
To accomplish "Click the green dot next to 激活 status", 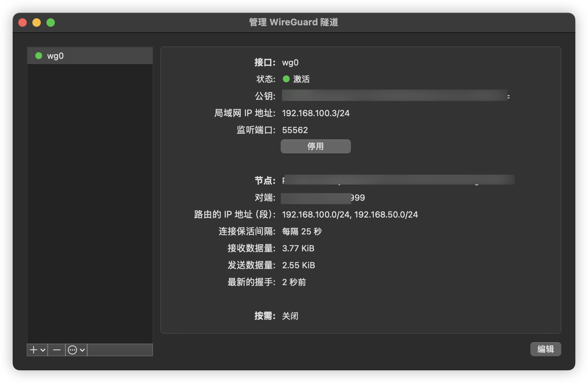I will point(286,79).
